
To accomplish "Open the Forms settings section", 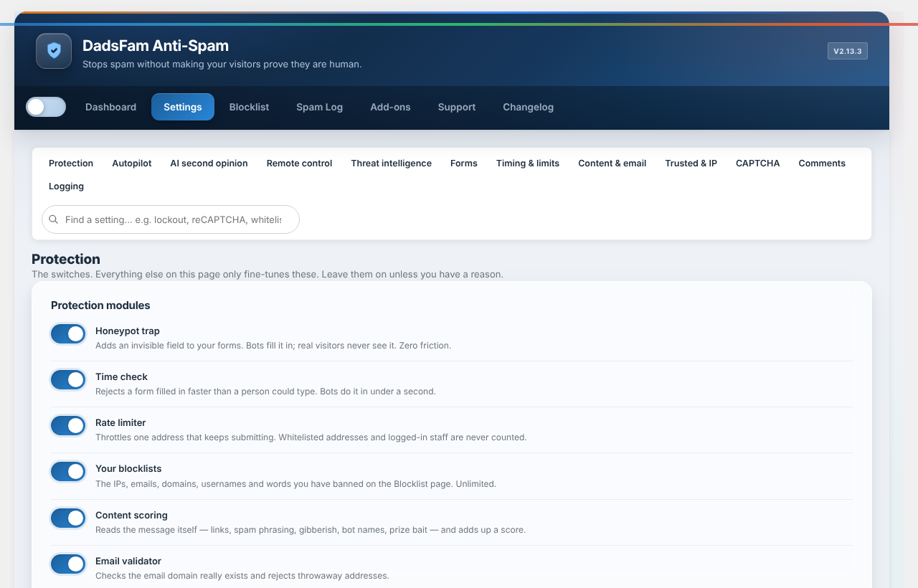I will click(464, 163).
